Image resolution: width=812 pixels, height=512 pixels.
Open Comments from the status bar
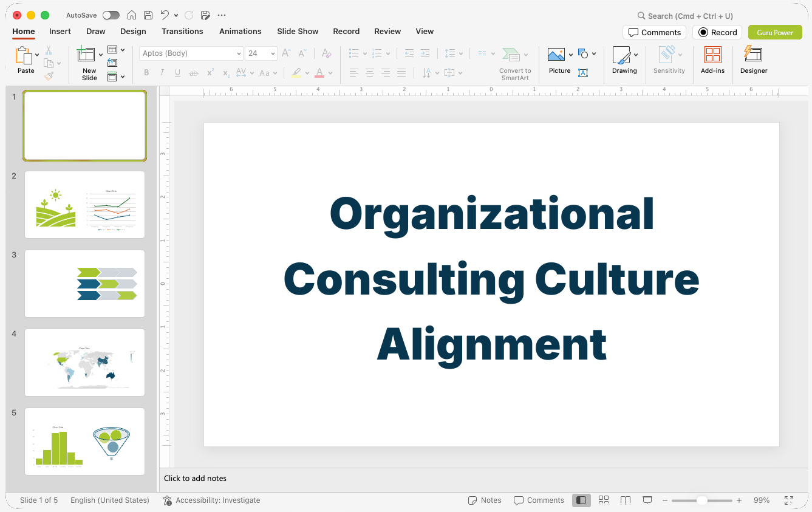click(x=539, y=500)
